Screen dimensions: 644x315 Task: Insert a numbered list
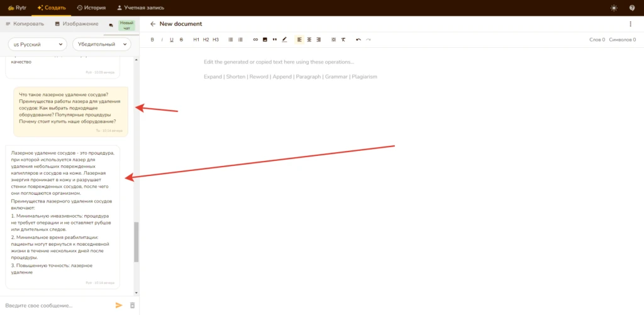tap(240, 40)
